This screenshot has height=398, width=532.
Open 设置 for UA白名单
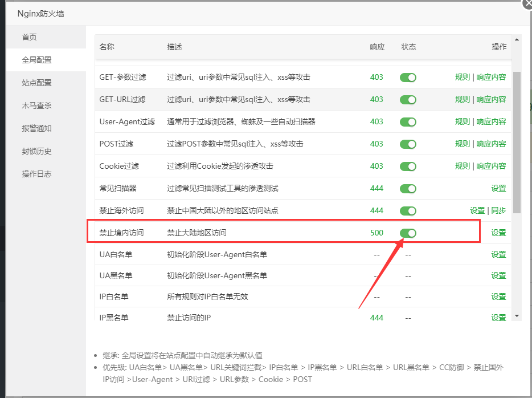coord(498,254)
